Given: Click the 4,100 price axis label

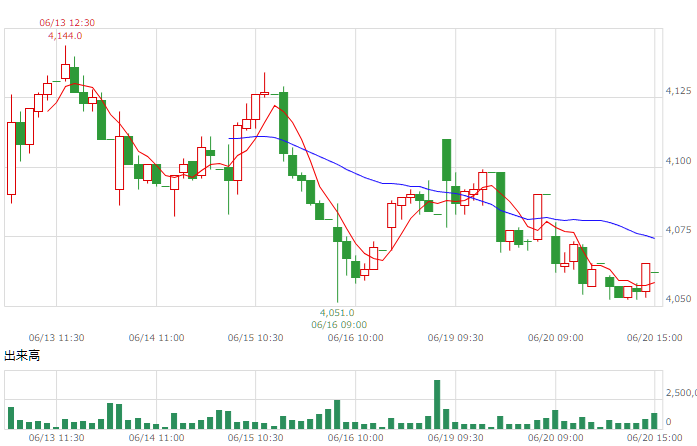Looking at the screenshot, I should click(678, 161).
